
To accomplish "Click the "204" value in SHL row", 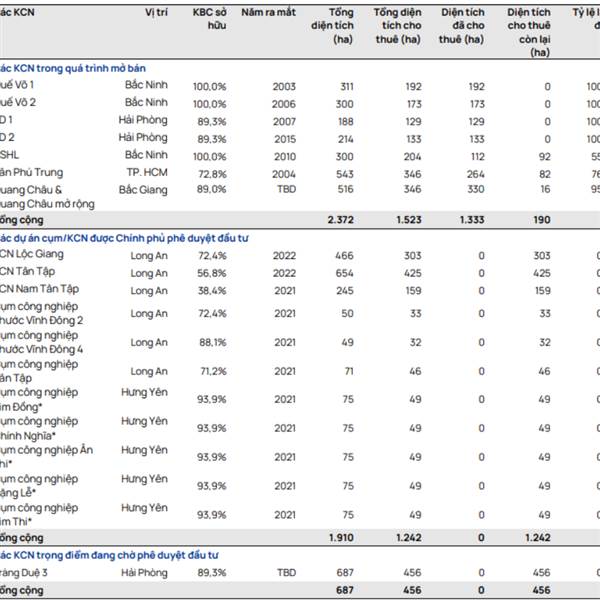I will point(412,157).
